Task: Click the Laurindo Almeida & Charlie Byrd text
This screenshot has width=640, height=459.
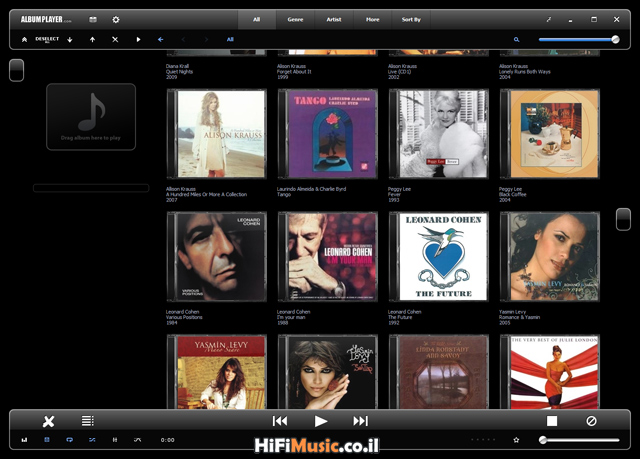Action: pos(311,189)
